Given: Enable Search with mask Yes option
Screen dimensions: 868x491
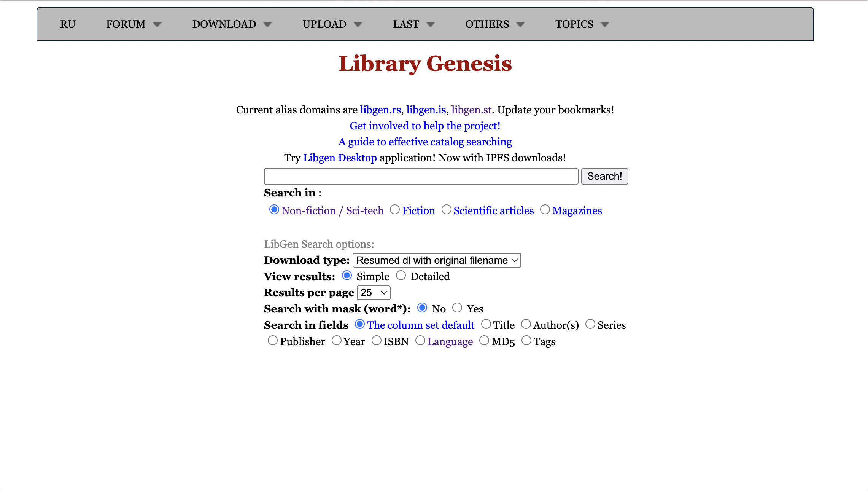Looking at the screenshot, I should click(457, 308).
